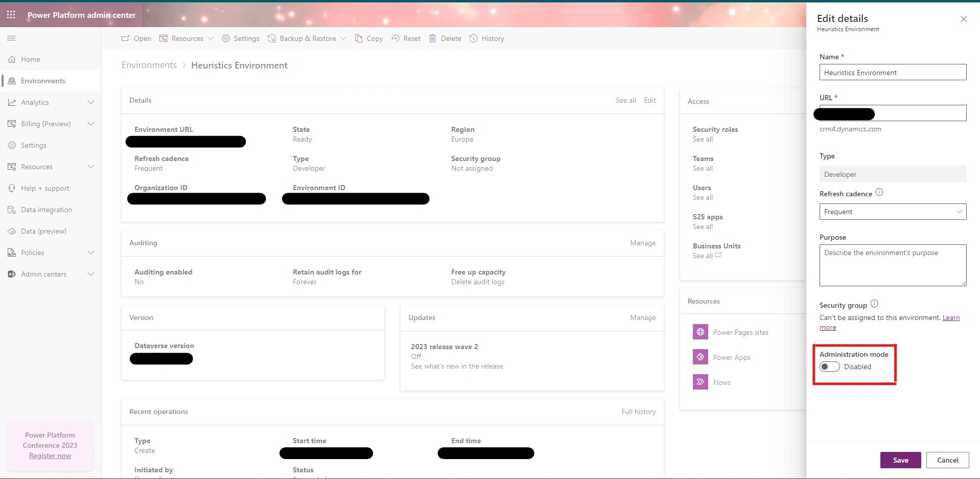Toggle the Administration mode switch
Viewport: 980px width, 479px height.
(829, 367)
